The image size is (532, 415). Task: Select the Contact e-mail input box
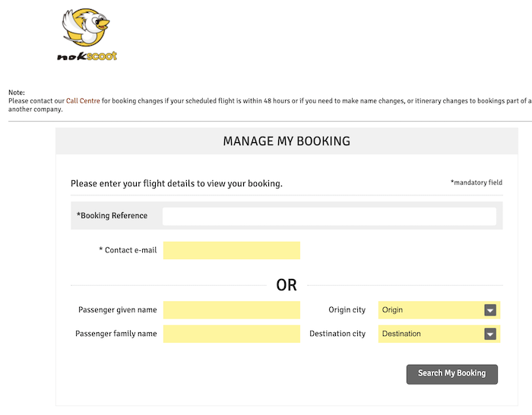coord(232,250)
